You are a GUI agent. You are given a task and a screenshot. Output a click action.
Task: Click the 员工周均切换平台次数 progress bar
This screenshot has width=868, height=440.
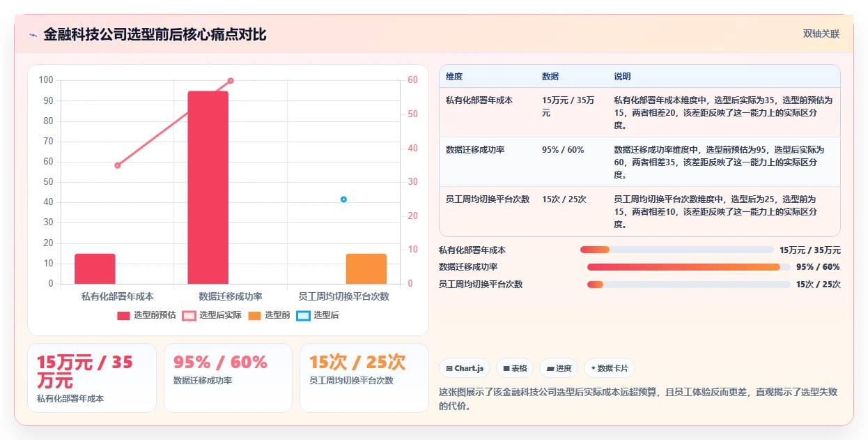click(x=688, y=285)
